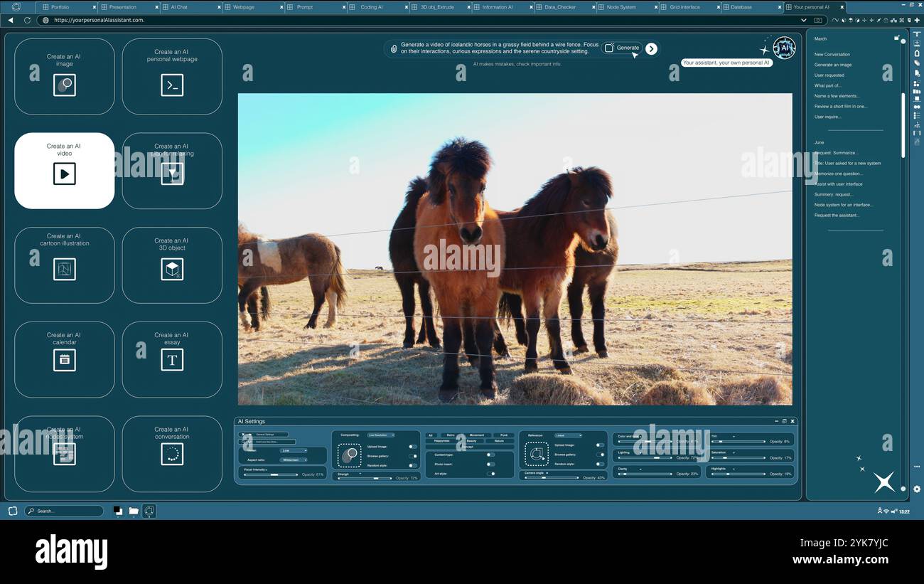Toggle the Photo insert switch
The image size is (924, 584).
click(x=491, y=464)
